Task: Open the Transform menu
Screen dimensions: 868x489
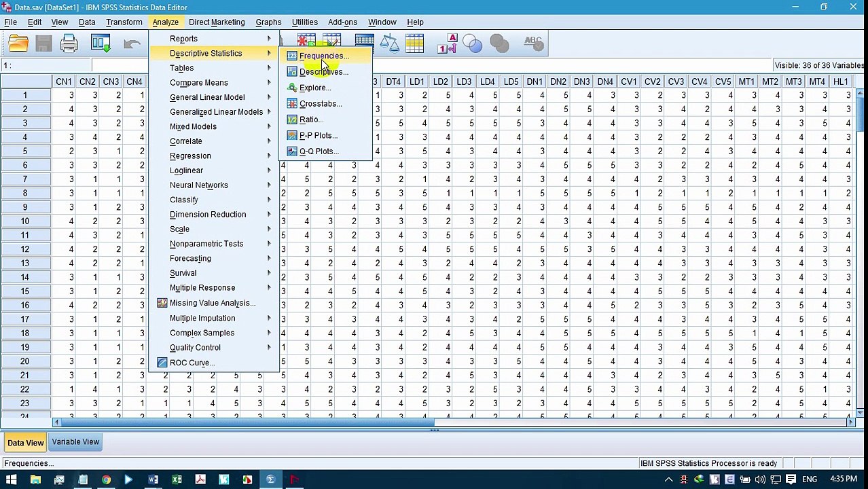Action: pyautogui.click(x=124, y=22)
